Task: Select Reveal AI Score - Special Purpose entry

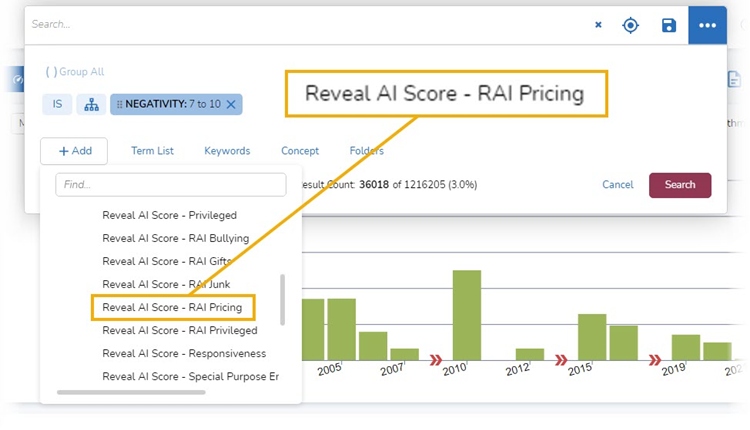Action: tap(190, 376)
